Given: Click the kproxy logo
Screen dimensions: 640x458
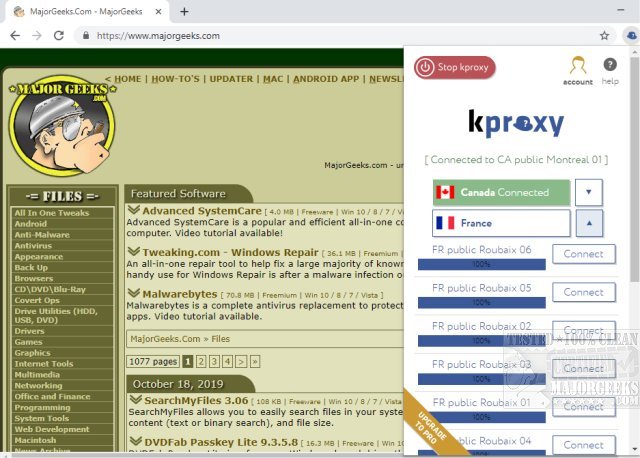Looking at the screenshot, I should tap(516, 123).
